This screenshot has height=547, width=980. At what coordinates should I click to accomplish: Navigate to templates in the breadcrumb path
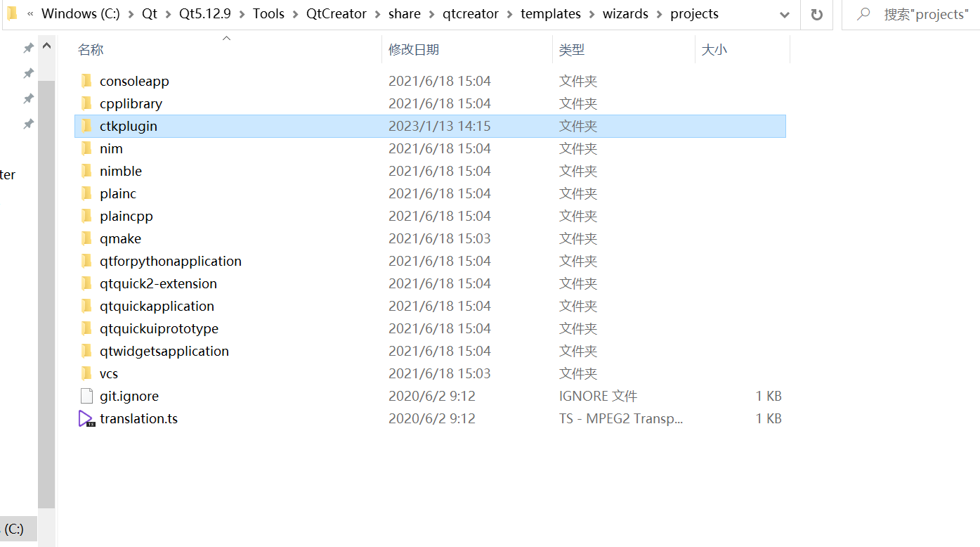click(550, 13)
